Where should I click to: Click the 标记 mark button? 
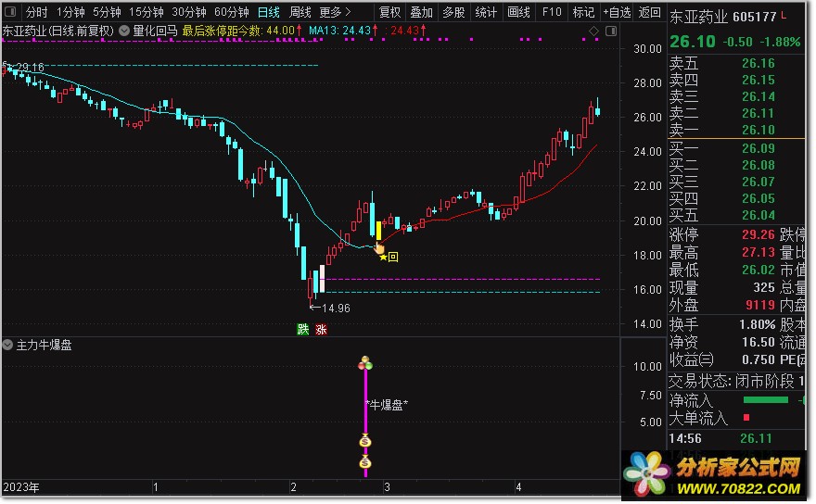point(583,12)
